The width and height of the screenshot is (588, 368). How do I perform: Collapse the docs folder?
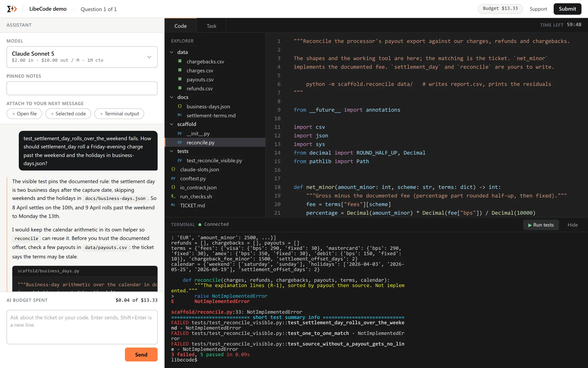pos(172,97)
